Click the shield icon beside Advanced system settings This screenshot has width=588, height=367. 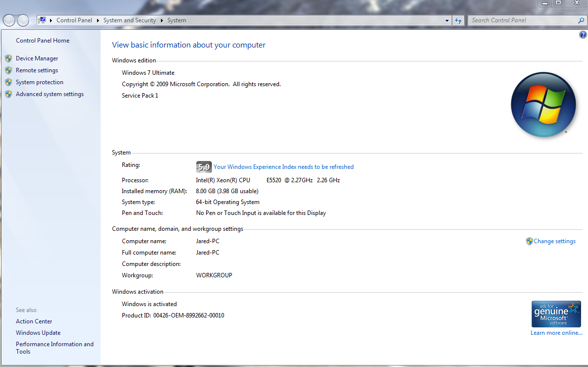(8, 94)
